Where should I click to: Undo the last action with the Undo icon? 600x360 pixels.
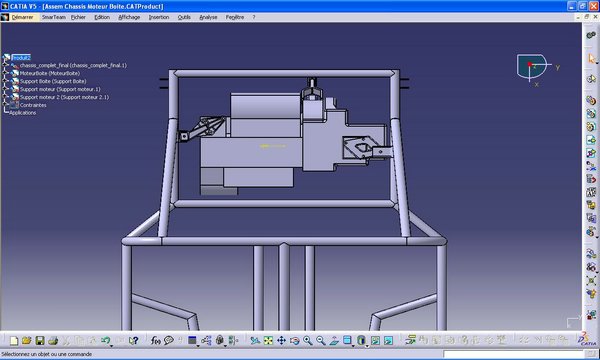(x=105, y=340)
